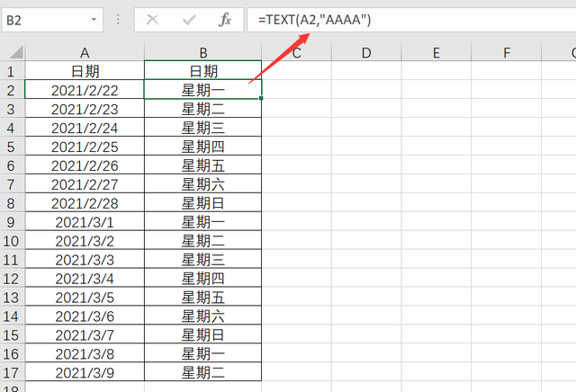
Task: Click cell with date 2021/2/26
Action: pyautogui.click(x=85, y=165)
